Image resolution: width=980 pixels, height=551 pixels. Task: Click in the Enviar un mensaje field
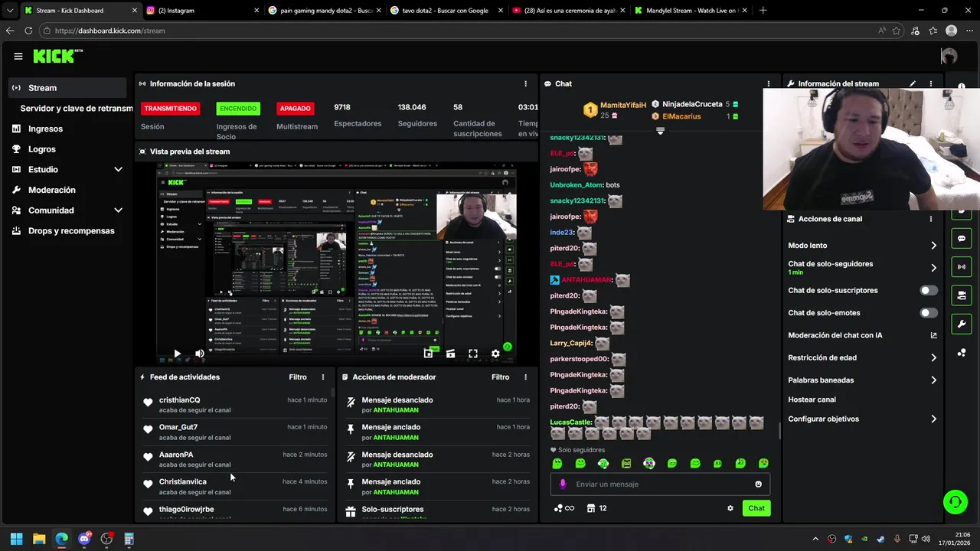pos(660,484)
